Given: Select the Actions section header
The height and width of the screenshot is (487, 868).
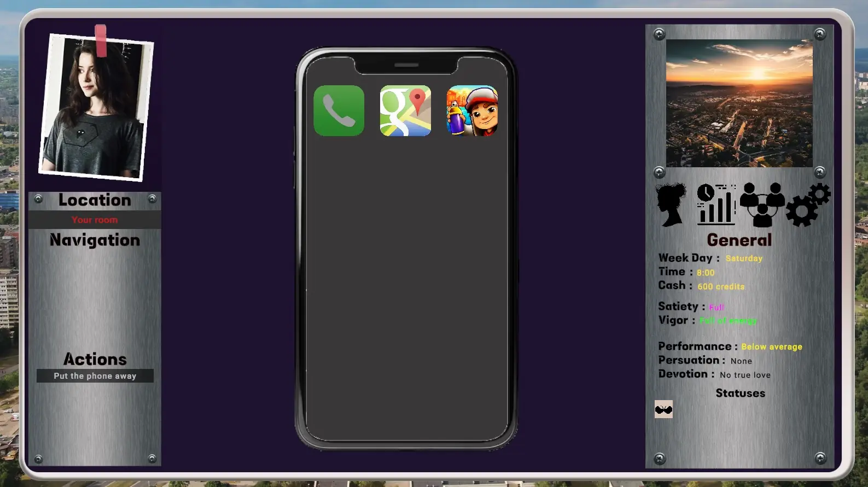Looking at the screenshot, I should coord(95,359).
